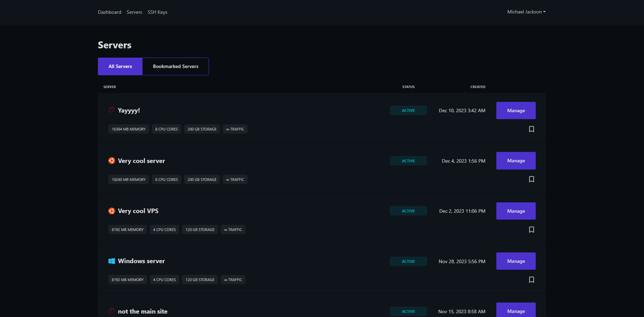Bookmark the Very cool VPS server
The width and height of the screenshot is (644, 317).
pos(531,230)
